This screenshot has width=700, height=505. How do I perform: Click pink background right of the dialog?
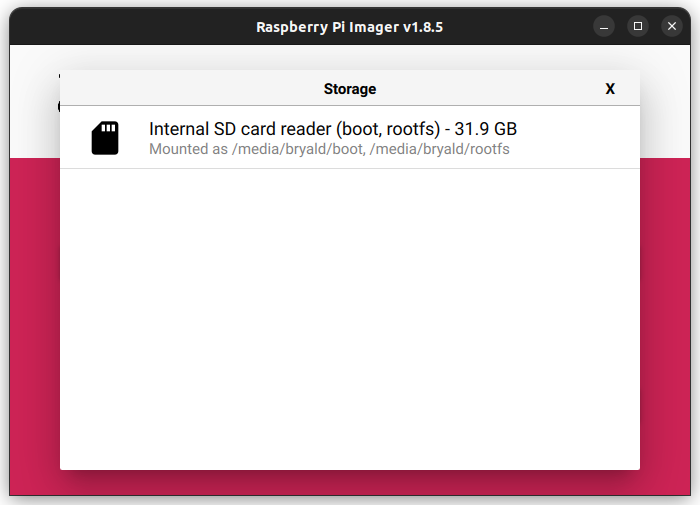pos(665,313)
